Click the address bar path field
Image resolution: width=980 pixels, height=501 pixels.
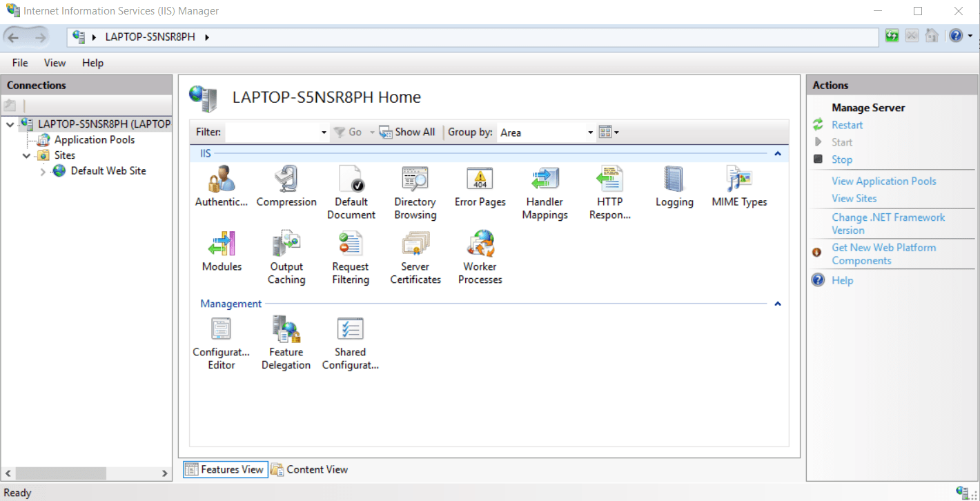pos(473,37)
